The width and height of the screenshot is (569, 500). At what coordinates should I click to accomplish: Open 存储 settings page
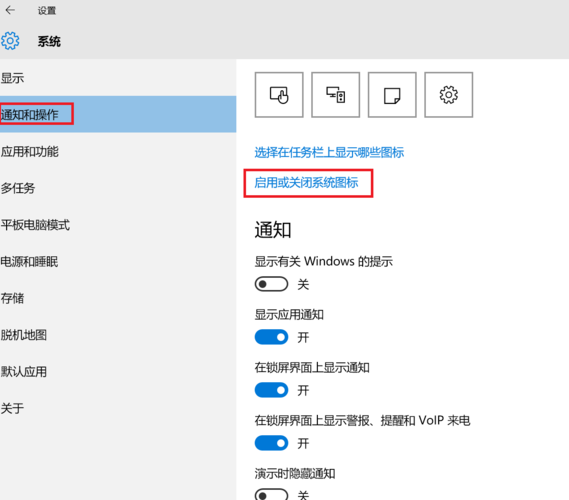(118, 298)
